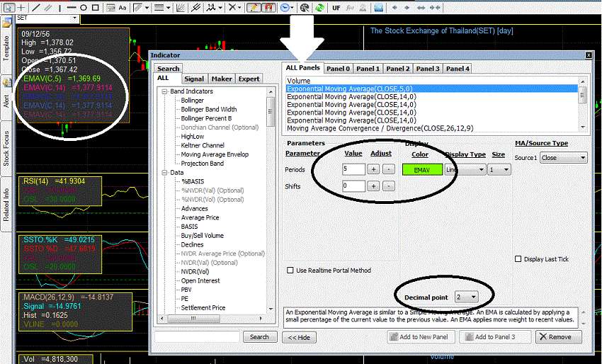Click Add to Panel 3 button
This screenshot has width=602, height=364.
point(495,337)
